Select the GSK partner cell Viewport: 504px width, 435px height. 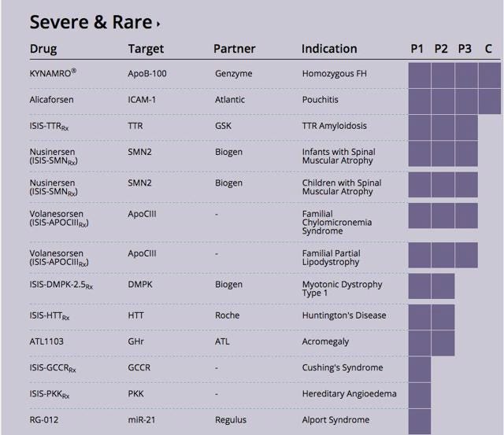(223, 126)
